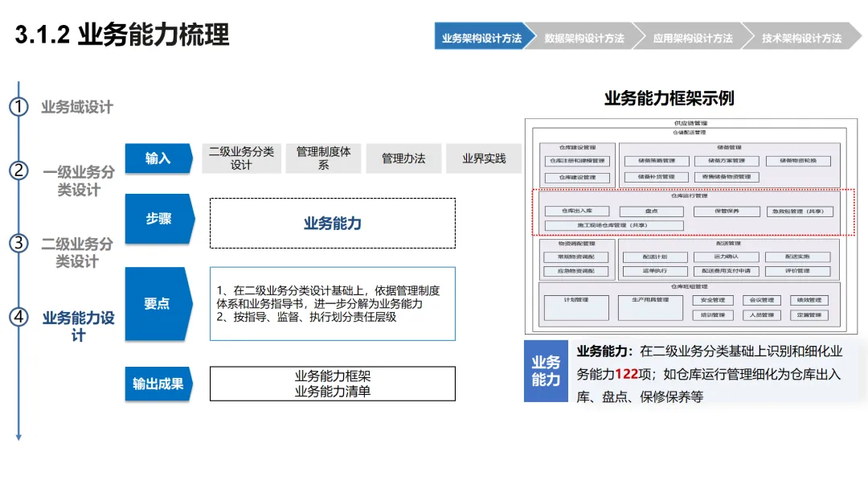Click the circled number 1 step marker
Image resolution: width=868 pixels, height=489 pixels.
18,106
